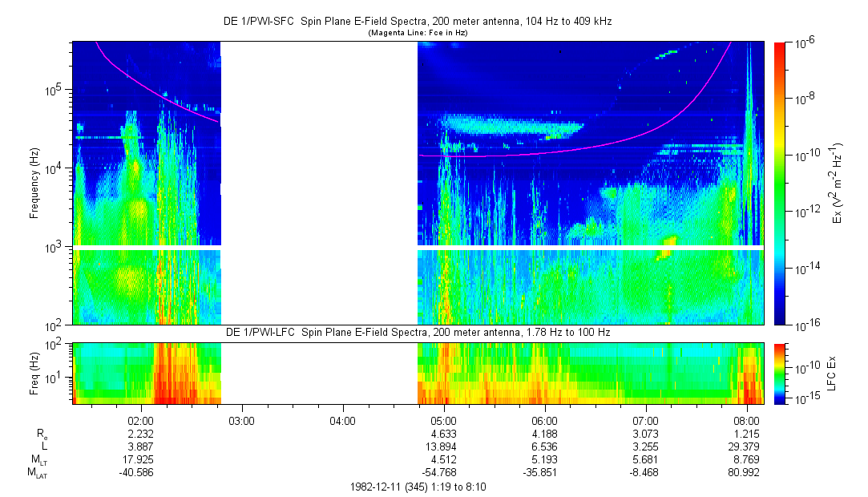
Task: Click the 08:00 time axis tick label
Action: 746,419
